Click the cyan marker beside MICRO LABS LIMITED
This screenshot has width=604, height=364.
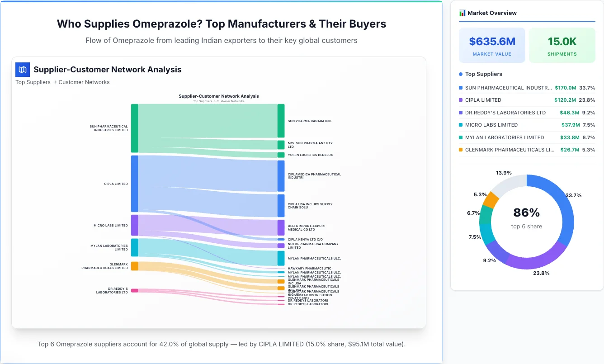coord(460,125)
